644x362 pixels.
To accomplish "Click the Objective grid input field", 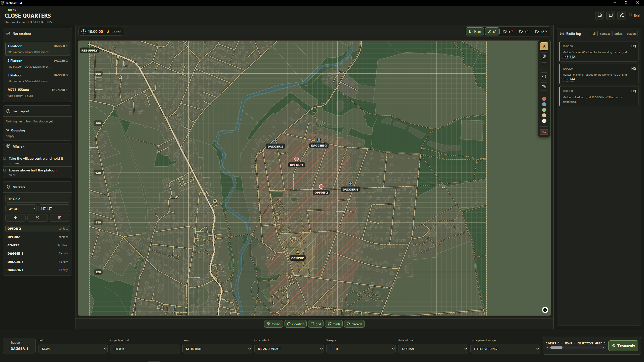I will click(145, 349).
